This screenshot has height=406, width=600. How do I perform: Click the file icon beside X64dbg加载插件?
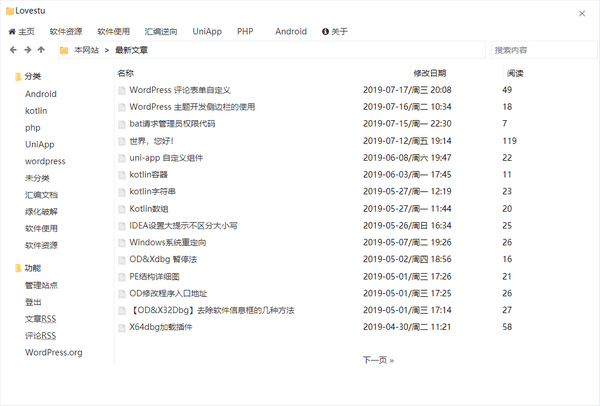pyautogui.click(x=122, y=327)
